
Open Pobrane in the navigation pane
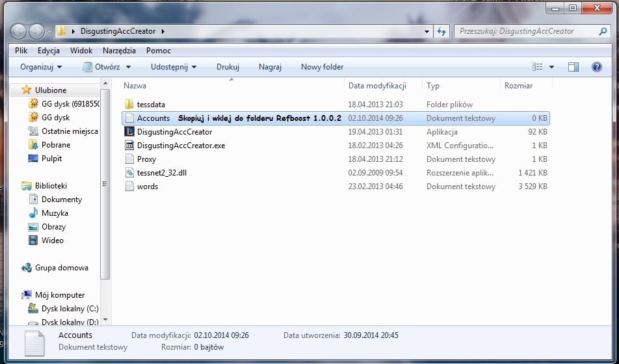click(56, 145)
